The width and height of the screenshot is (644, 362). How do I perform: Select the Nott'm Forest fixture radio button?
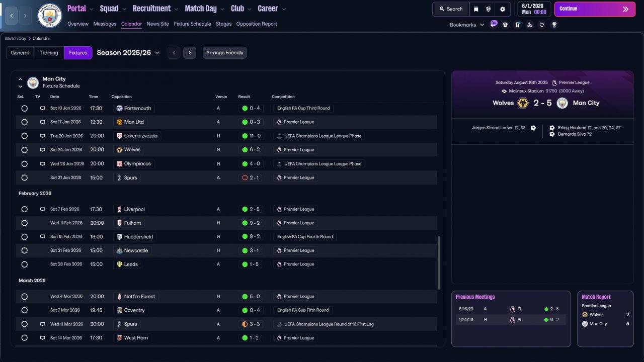point(24,297)
